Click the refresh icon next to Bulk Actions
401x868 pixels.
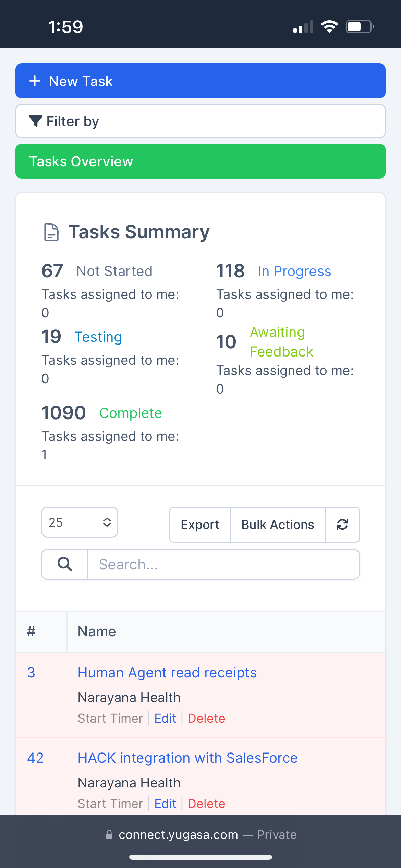[x=342, y=525]
